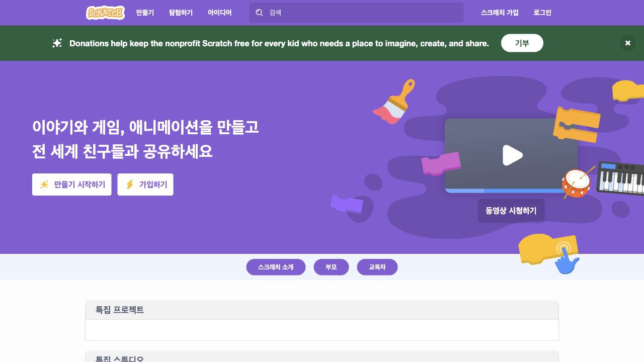Click the 동영상 시청하기 button
The image size is (644, 362).
(511, 211)
